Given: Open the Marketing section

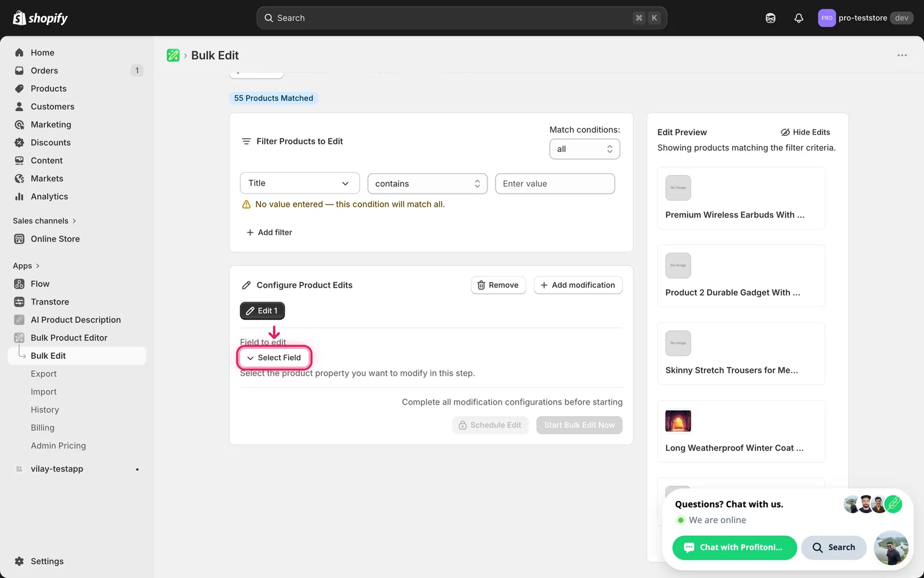Looking at the screenshot, I should [x=51, y=124].
